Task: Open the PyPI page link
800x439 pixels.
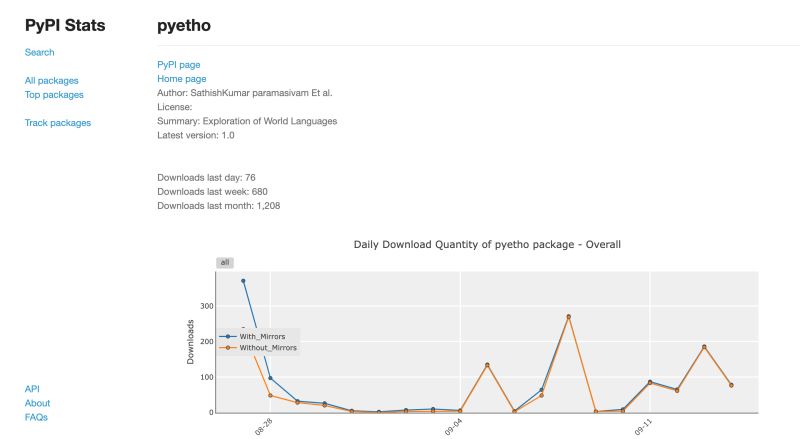Action: click(x=179, y=64)
